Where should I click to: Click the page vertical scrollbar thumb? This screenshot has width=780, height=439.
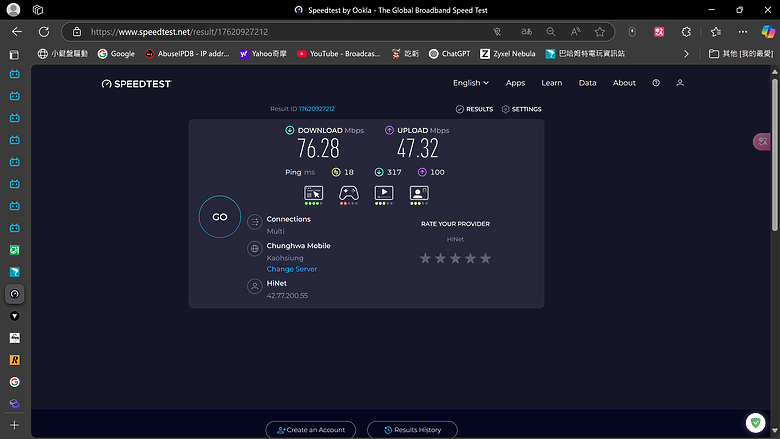(x=775, y=154)
